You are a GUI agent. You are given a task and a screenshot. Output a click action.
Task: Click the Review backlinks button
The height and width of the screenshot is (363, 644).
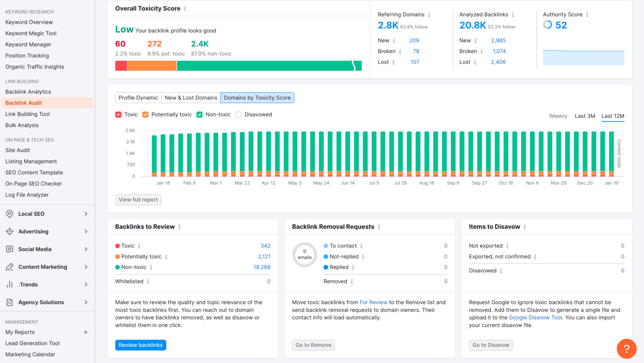140,345
